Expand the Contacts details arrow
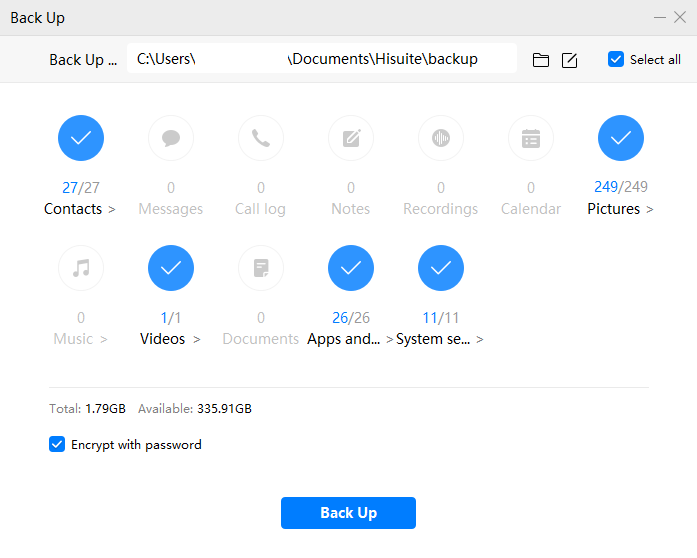Screen dimensions: 697x558 [x=112, y=209]
